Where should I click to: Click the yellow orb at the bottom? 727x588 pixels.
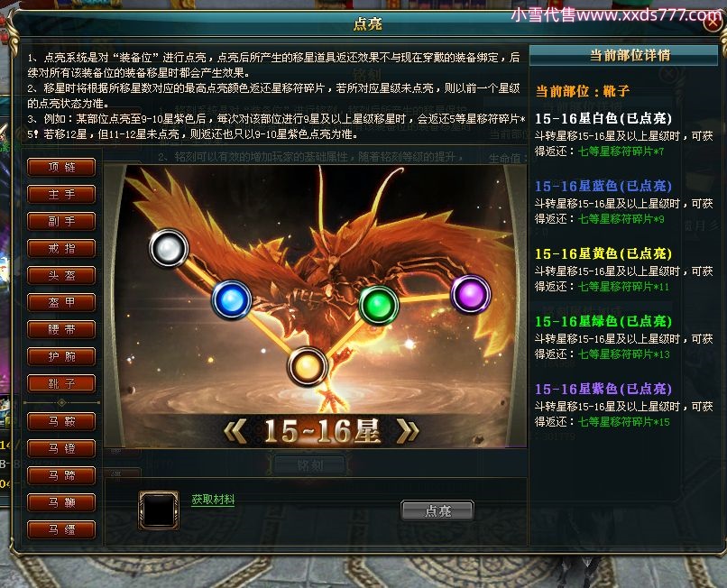coord(308,366)
